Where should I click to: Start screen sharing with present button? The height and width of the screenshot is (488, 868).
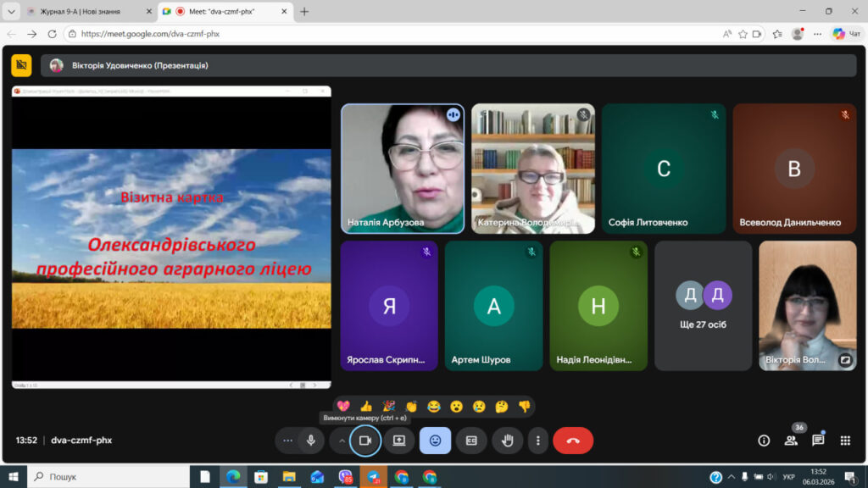399,441
